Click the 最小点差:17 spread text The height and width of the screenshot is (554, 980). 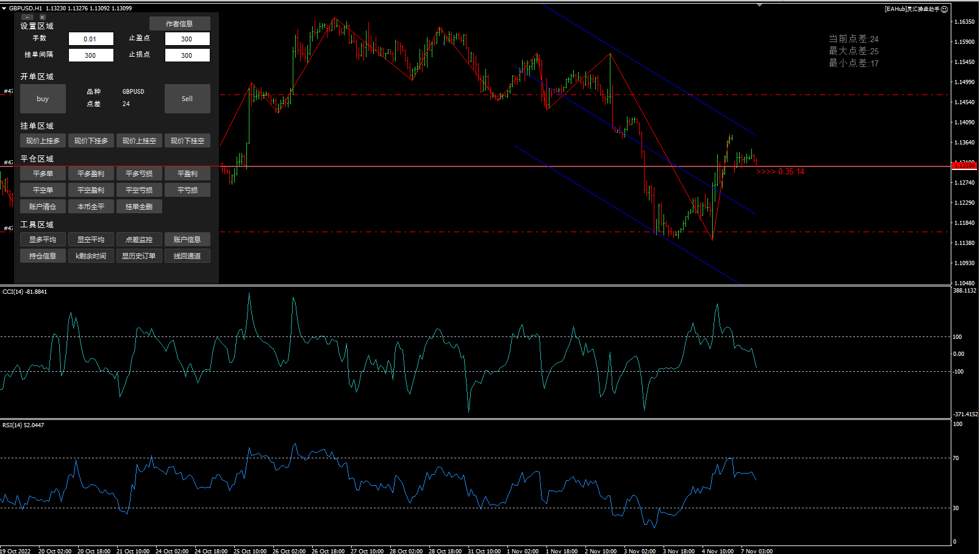point(854,63)
